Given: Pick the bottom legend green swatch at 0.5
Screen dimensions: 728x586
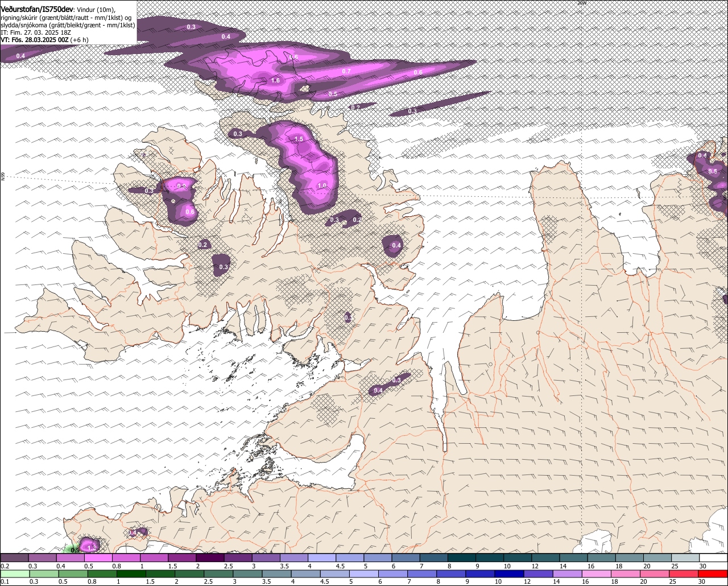Looking at the screenshot, I should [x=73, y=574].
